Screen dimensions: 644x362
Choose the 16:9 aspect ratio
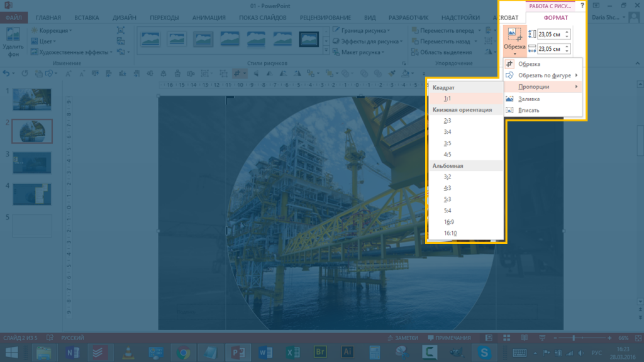[x=450, y=222]
